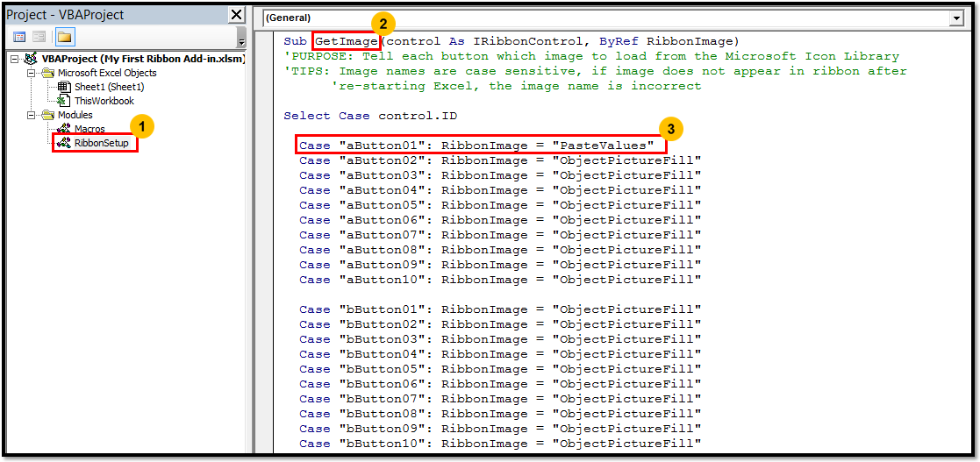Click the Case "aButton04" line
Screen dimensions: 980x462
pos(500,190)
